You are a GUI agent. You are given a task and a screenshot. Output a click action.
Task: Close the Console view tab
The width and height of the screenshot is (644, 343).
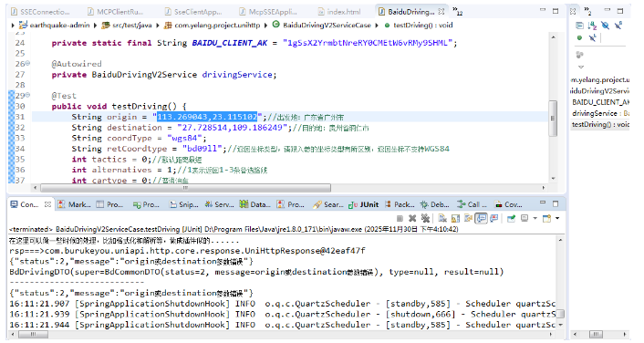click(x=47, y=204)
